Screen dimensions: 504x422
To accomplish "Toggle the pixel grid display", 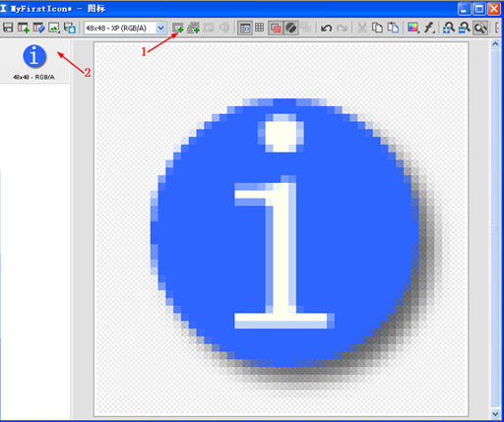I will tap(259, 28).
